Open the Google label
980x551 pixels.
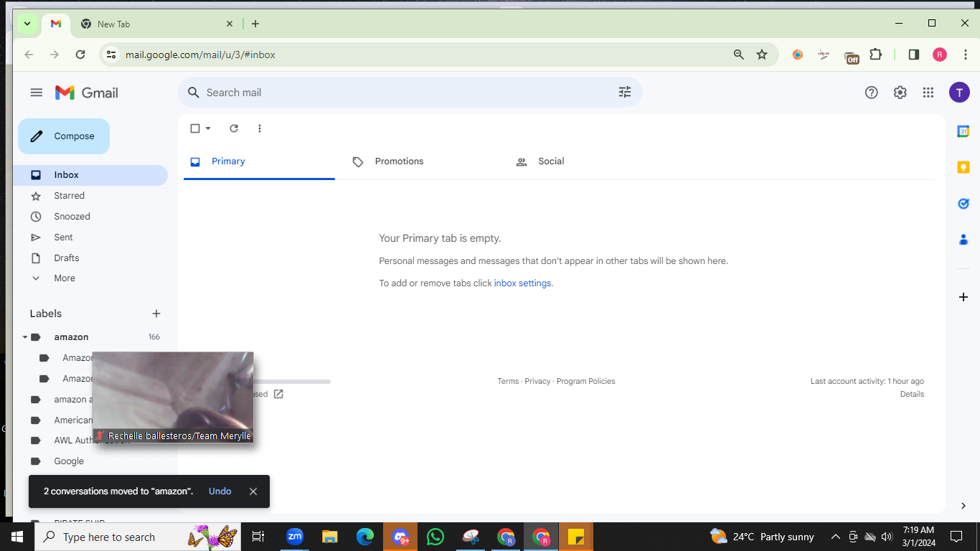point(69,461)
